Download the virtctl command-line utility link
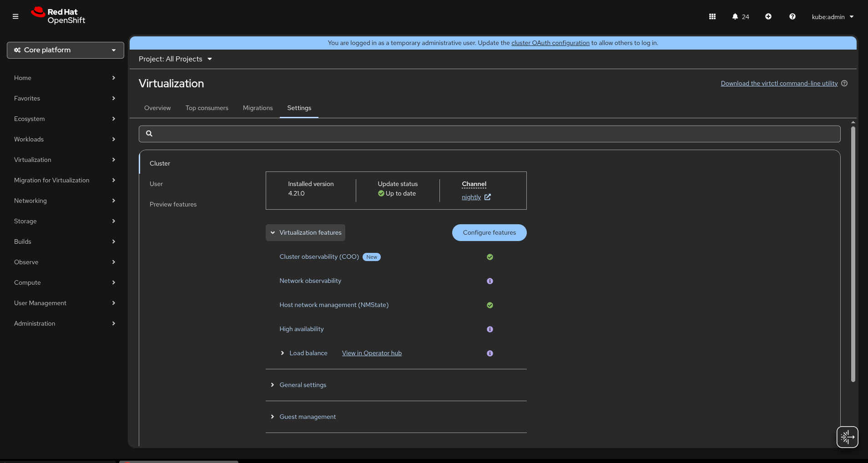Screen dimensions: 868x463 (x=779, y=83)
